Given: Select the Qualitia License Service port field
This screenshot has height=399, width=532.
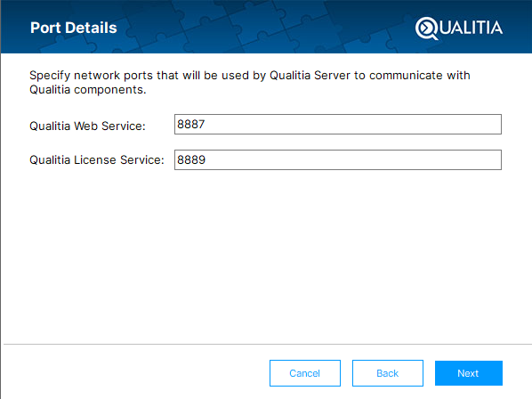Looking at the screenshot, I should pyautogui.click(x=338, y=160).
